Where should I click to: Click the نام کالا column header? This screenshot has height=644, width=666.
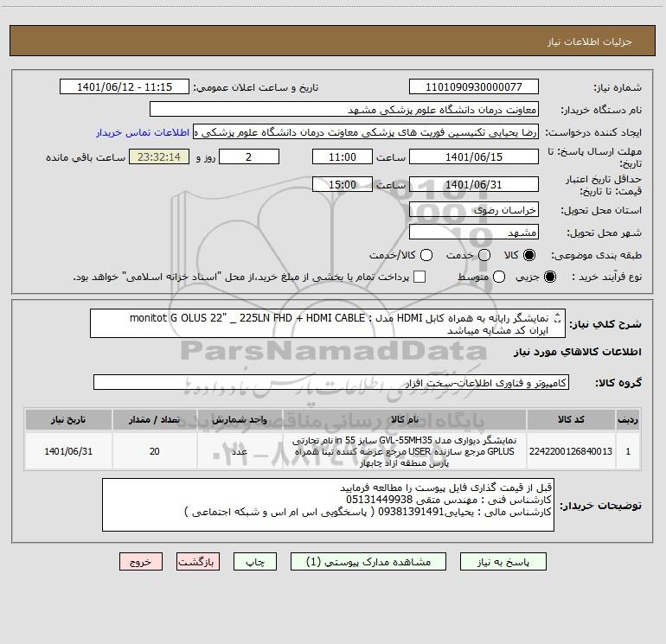[x=405, y=419]
